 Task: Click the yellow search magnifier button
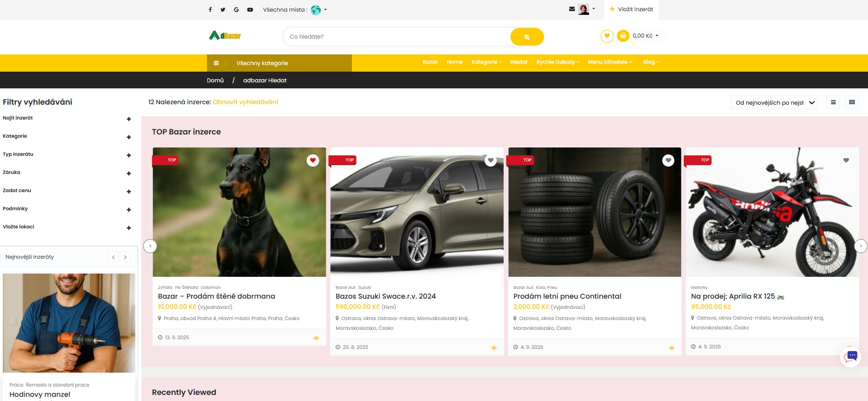click(x=527, y=37)
